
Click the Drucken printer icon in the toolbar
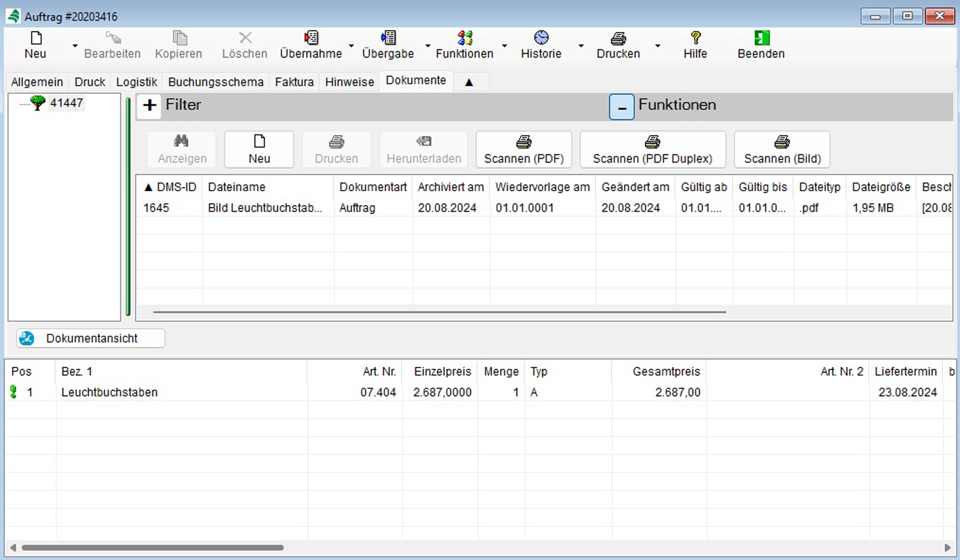618,38
